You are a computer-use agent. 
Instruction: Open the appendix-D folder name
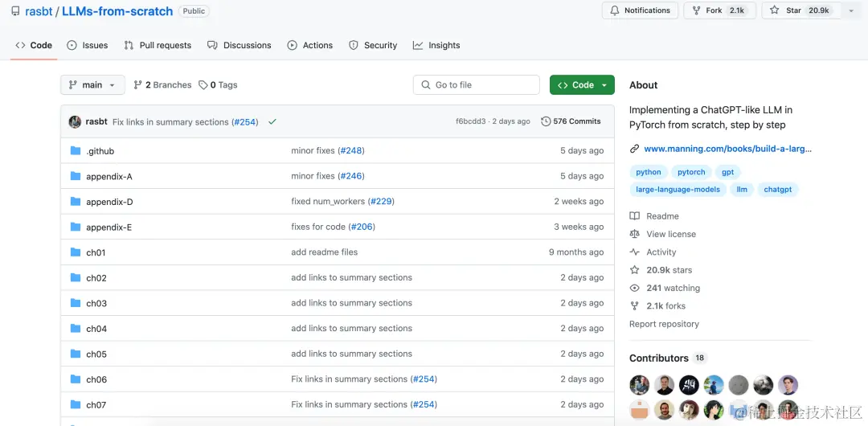(x=109, y=203)
